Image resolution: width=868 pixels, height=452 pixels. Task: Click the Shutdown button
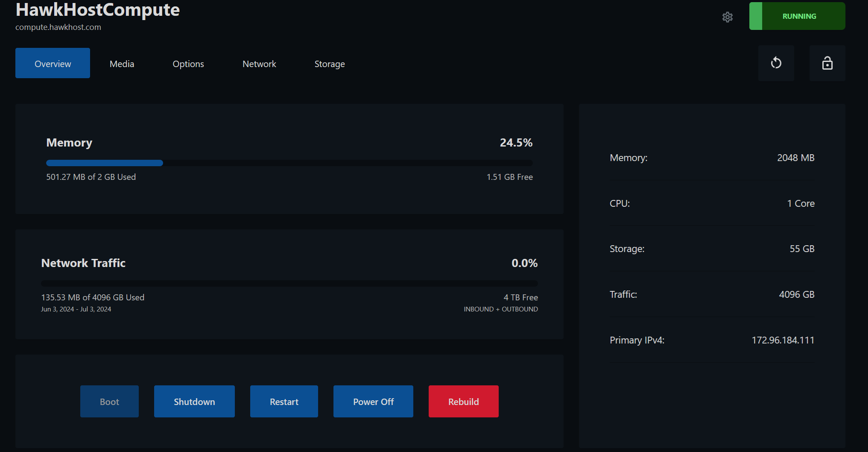click(x=194, y=402)
